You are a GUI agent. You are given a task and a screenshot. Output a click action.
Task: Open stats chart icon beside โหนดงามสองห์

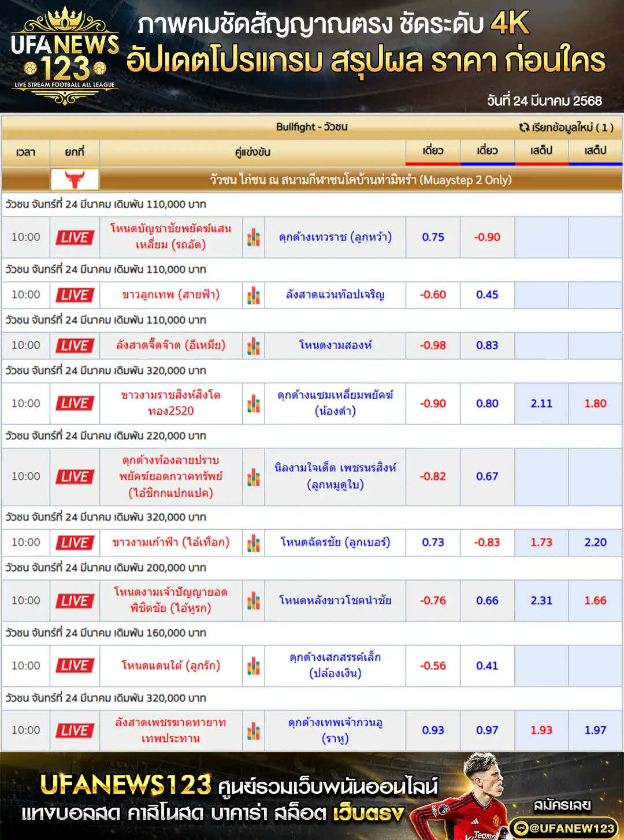(254, 345)
